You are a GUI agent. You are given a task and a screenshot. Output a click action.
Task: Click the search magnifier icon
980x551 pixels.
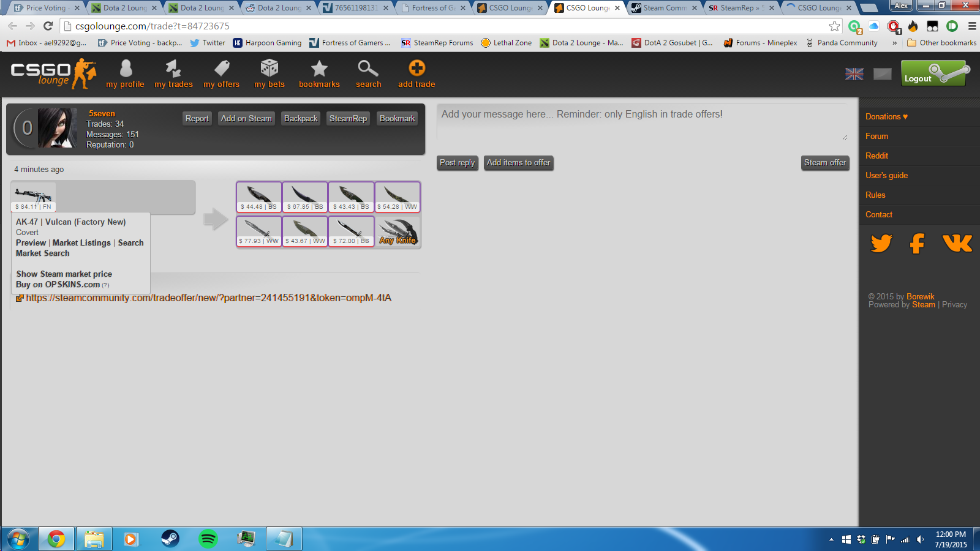[x=368, y=69]
